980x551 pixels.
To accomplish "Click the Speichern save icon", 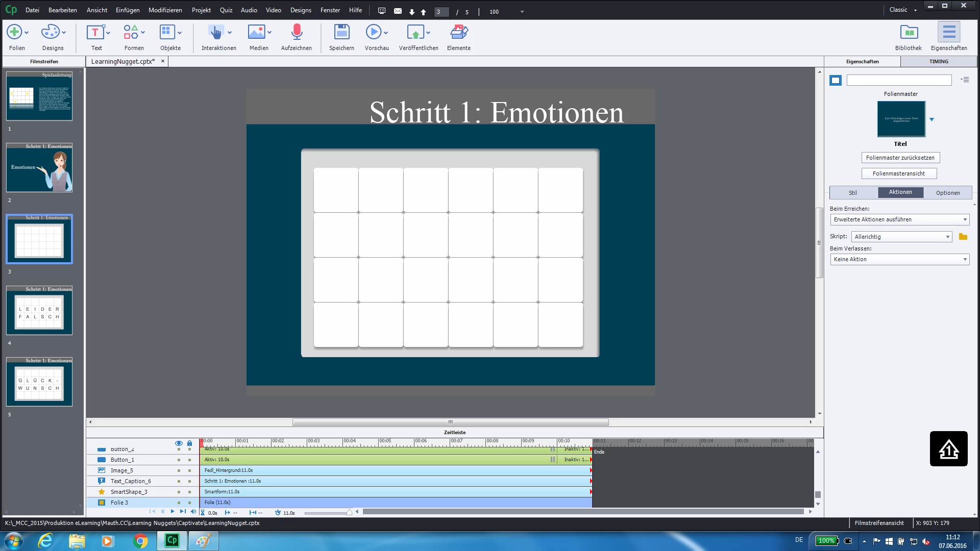I will (x=341, y=33).
